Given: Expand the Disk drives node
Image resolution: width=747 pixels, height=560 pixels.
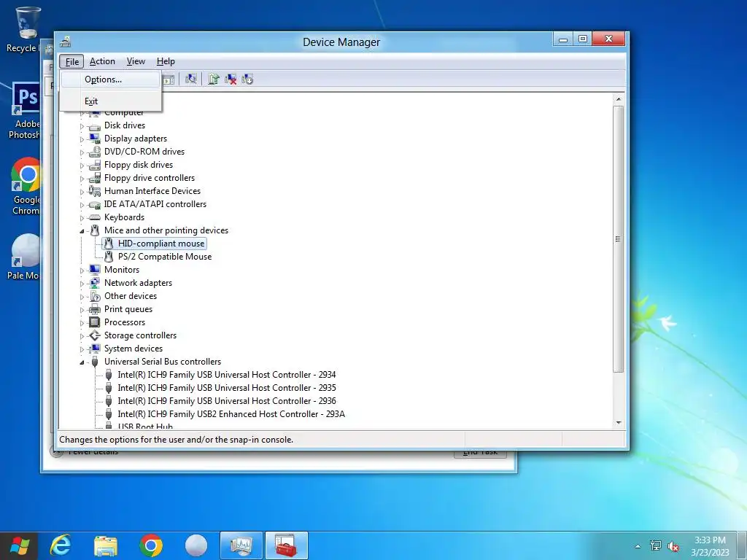Looking at the screenshot, I should click(x=82, y=126).
